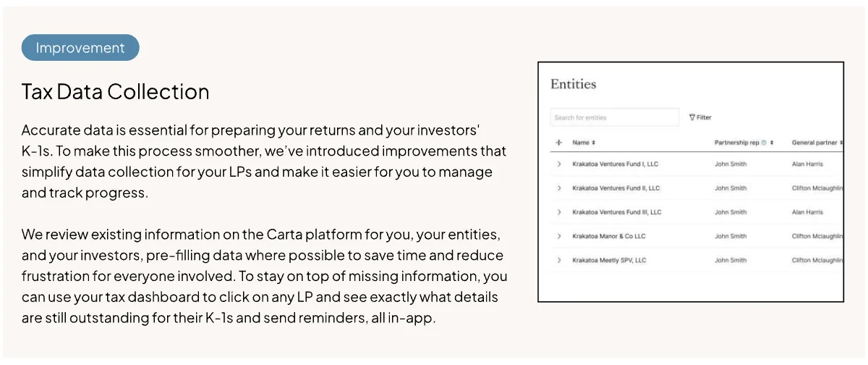This screenshot has width=868, height=365.
Task: Click the Search for entities field
Action: (x=615, y=117)
